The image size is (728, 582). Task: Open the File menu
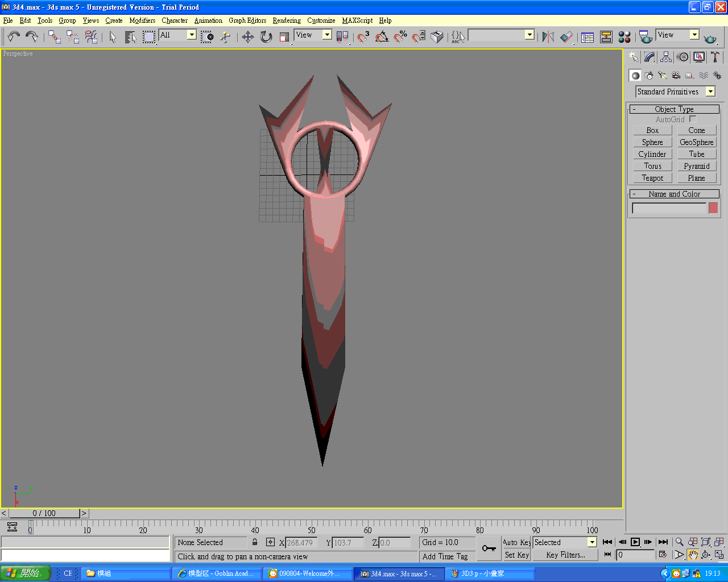click(8, 20)
